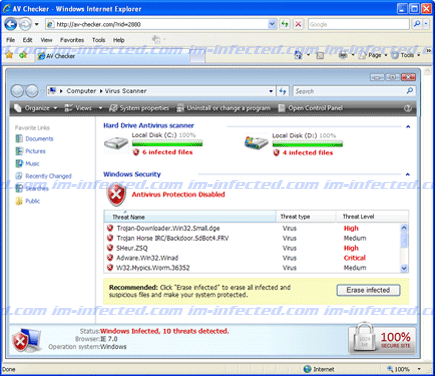Click Open Control Panel
Image resolution: width=435 pixels, height=376 pixels.
coord(311,108)
